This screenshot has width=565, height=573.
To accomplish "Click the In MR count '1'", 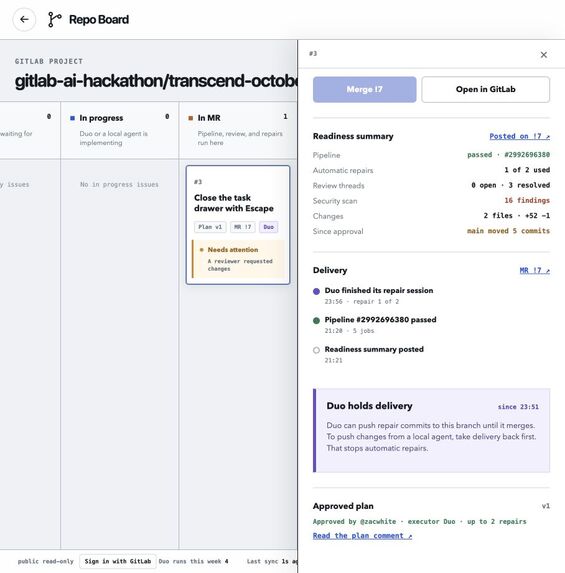I will 285,117.
